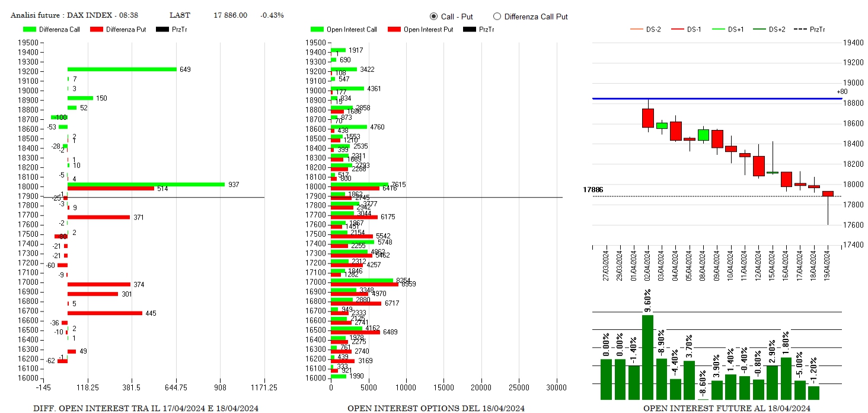This screenshot has height=413, width=868.
Task: Click the 445 put difference bar at strike 16700
Action: [105, 313]
